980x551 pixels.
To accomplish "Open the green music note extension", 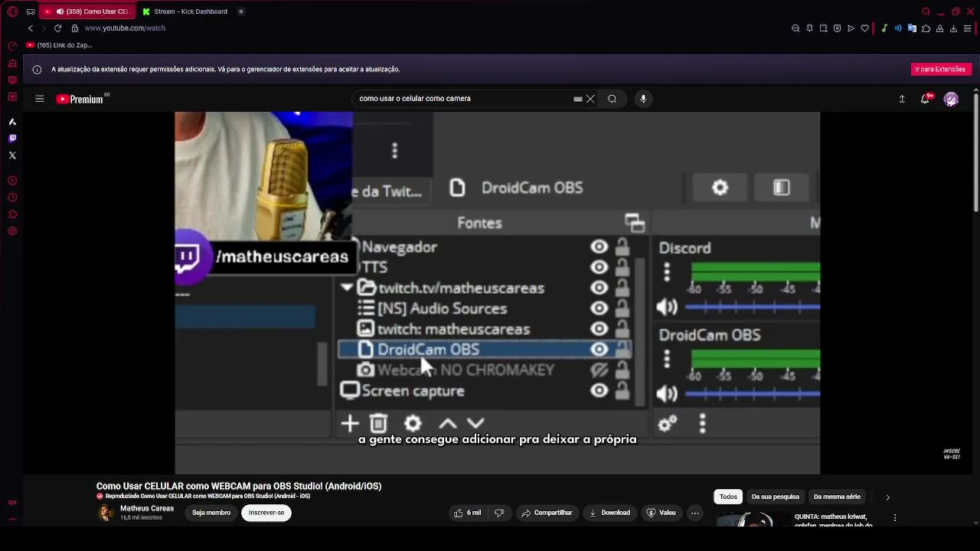I will [884, 28].
